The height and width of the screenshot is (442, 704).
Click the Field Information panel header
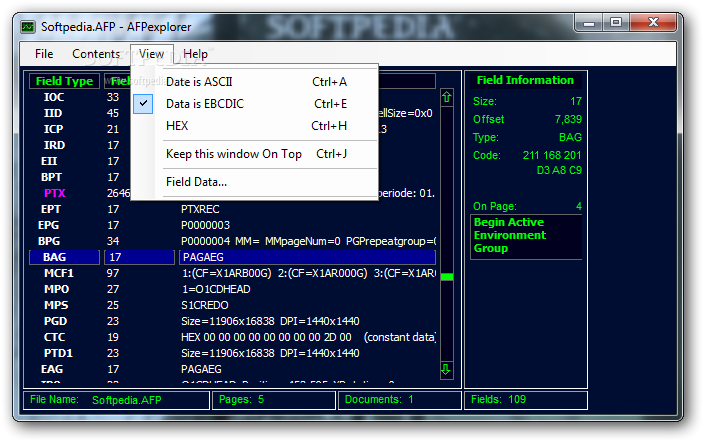coord(525,80)
